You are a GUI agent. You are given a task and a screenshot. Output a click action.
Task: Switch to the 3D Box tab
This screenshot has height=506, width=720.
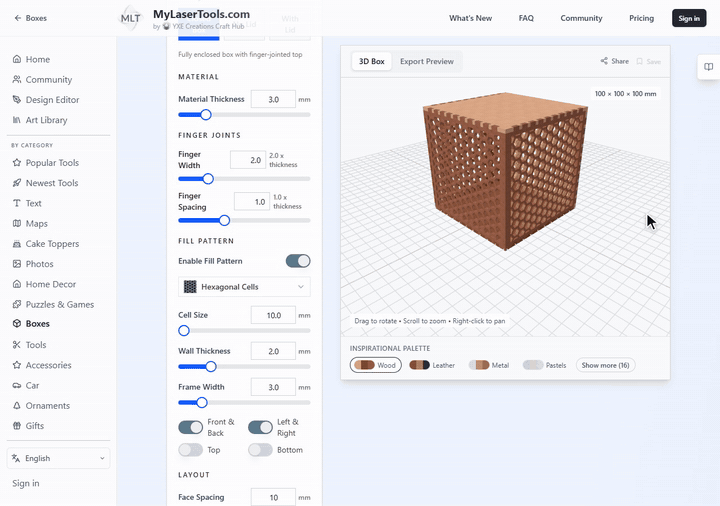(x=371, y=62)
